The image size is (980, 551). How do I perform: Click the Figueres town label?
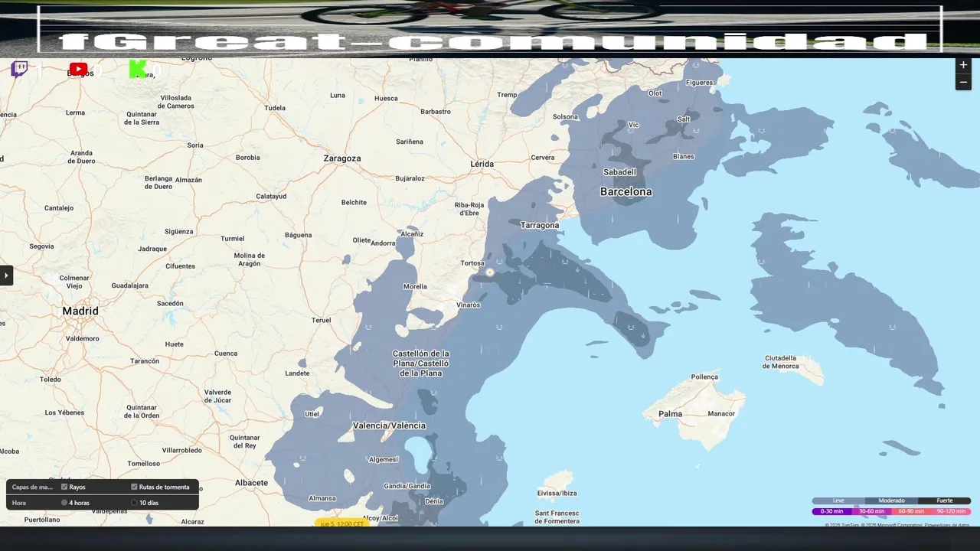click(699, 83)
